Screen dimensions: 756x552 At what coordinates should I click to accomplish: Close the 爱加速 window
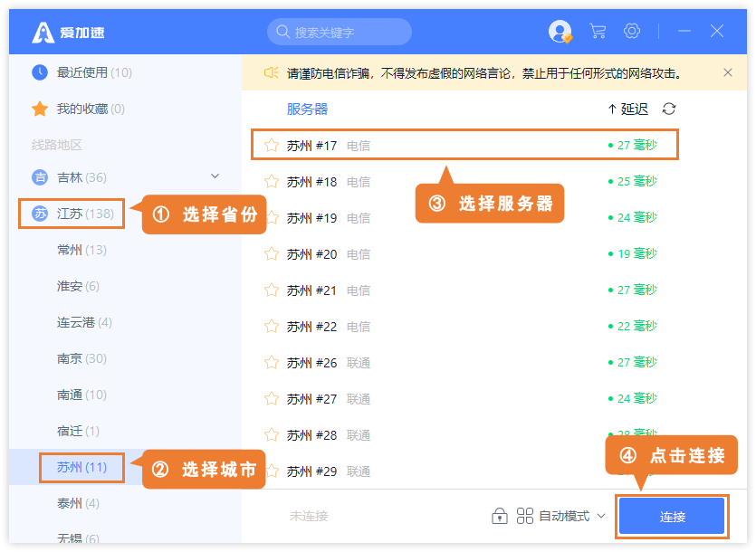pyautogui.click(x=717, y=32)
